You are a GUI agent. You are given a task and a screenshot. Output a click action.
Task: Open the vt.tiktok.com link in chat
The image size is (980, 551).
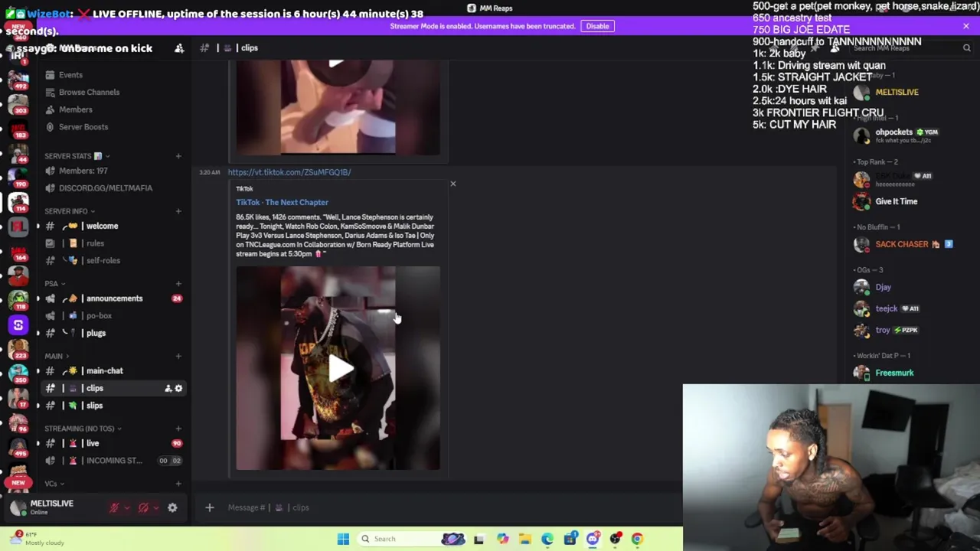coord(289,172)
